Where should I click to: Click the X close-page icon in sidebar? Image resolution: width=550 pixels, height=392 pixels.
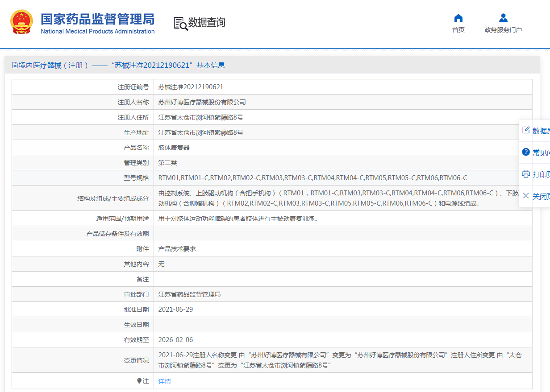pos(526,196)
